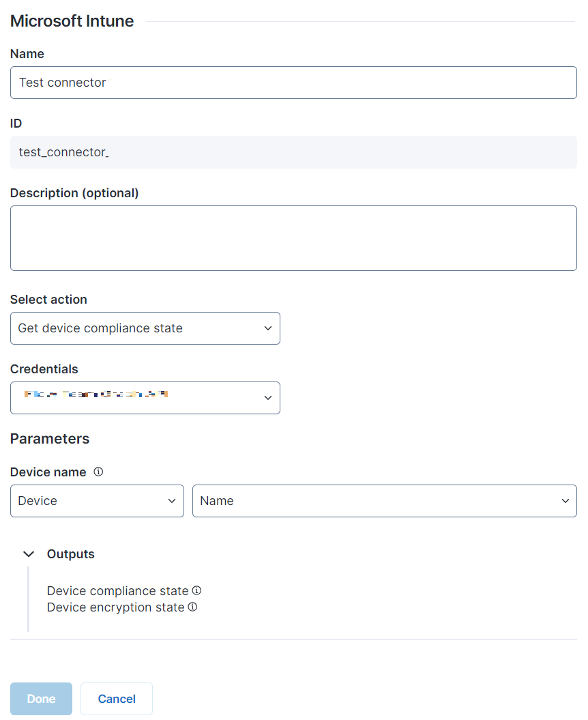
Task: Click info icon beside Device encryption state
Action: tap(192, 607)
